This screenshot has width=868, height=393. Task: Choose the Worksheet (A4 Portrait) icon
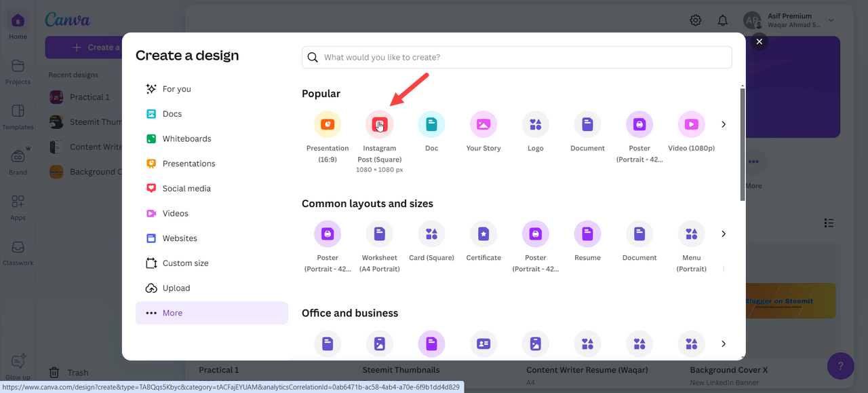[379, 233]
